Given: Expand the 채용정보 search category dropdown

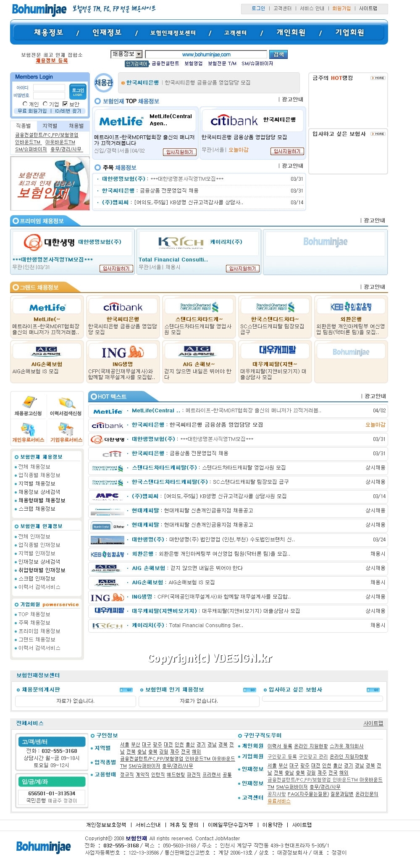Looking at the screenshot, I should point(127,54).
